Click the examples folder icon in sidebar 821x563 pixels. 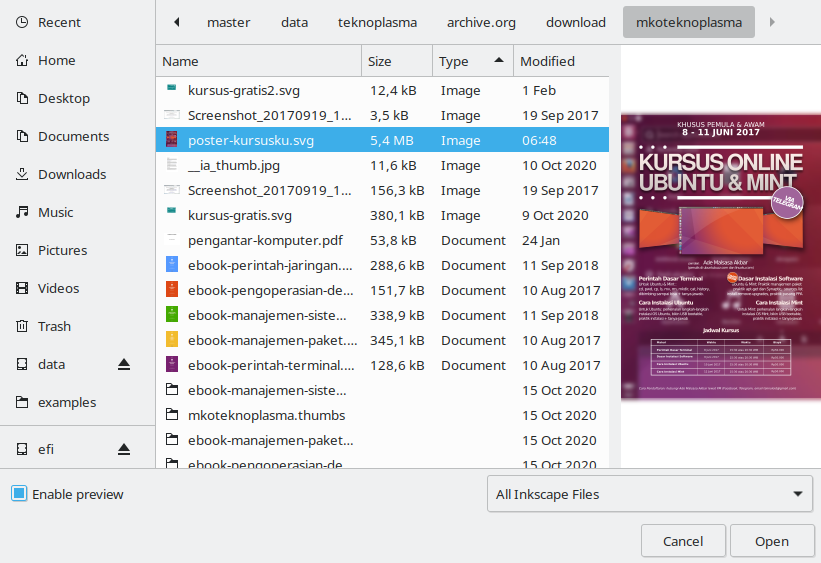tap(22, 402)
